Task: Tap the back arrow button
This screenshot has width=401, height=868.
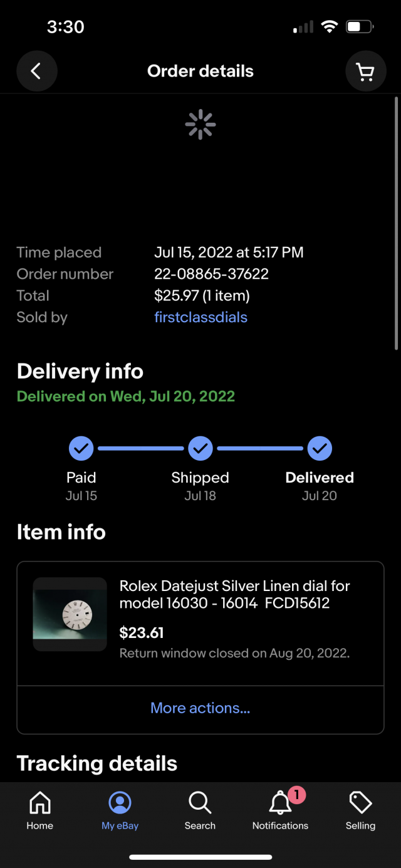Action: point(37,71)
